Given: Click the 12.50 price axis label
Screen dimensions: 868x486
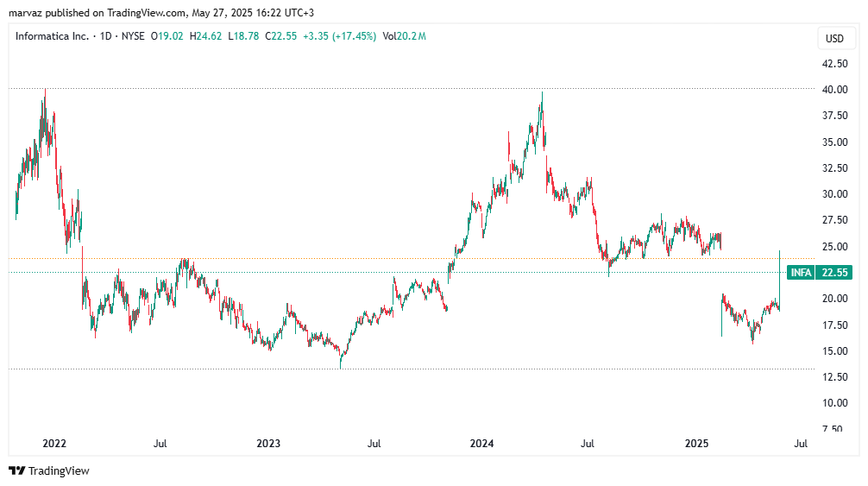Looking at the screenshot, I should (835, 377).
